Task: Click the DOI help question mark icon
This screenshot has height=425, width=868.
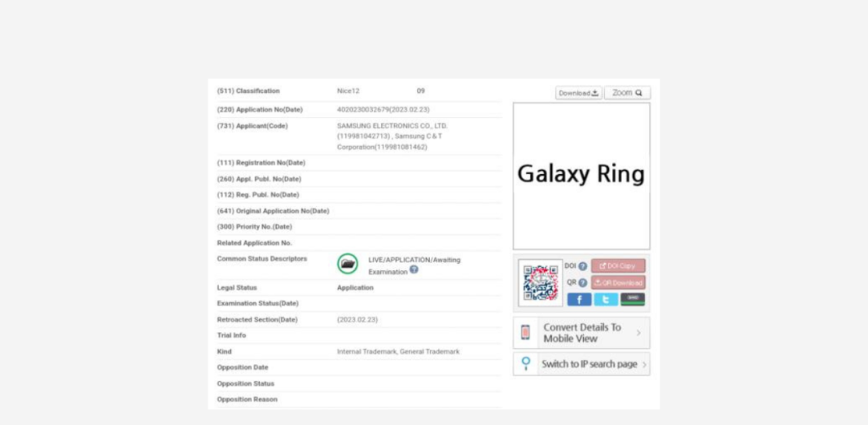Action: (x=582, y=266)
